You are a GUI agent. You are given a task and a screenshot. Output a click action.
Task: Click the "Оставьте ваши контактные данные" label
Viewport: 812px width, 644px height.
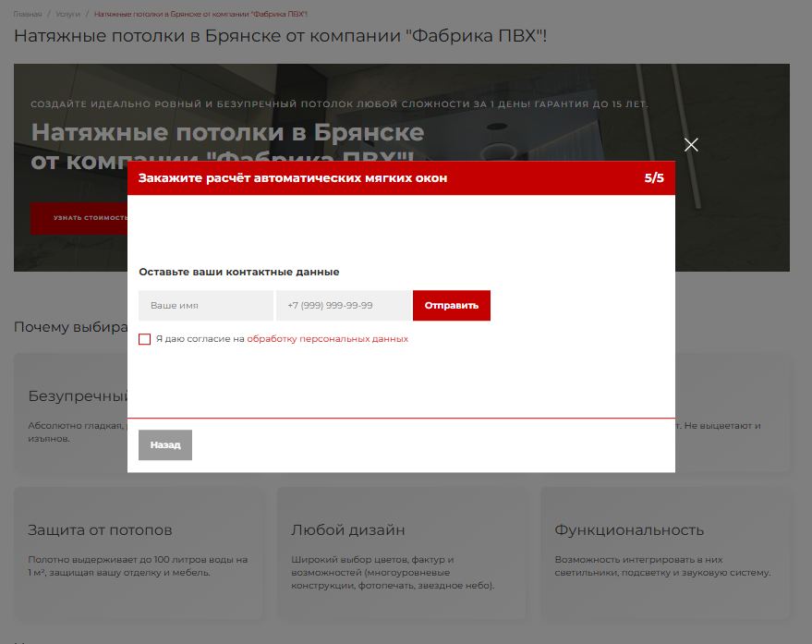(239, 273)
